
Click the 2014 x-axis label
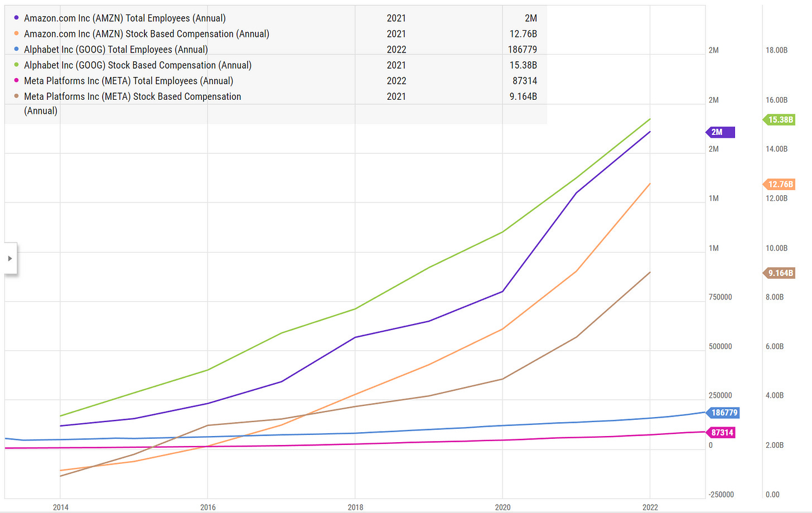(61, 507)
